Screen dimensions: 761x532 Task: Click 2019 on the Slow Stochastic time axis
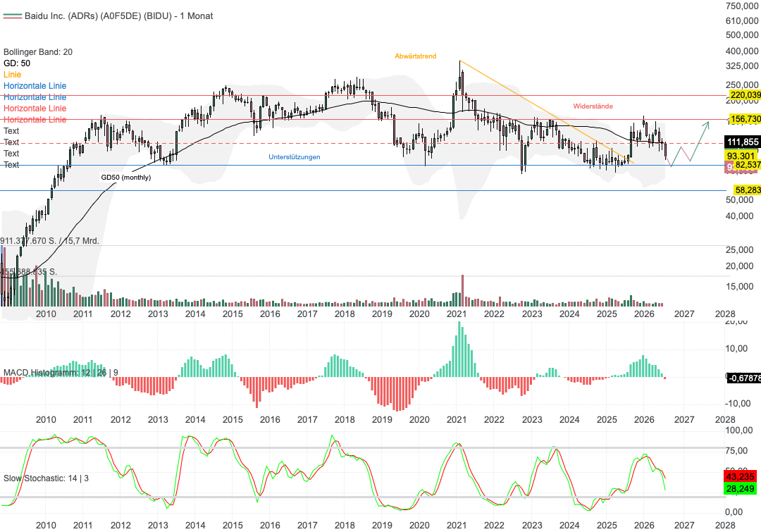382,526
